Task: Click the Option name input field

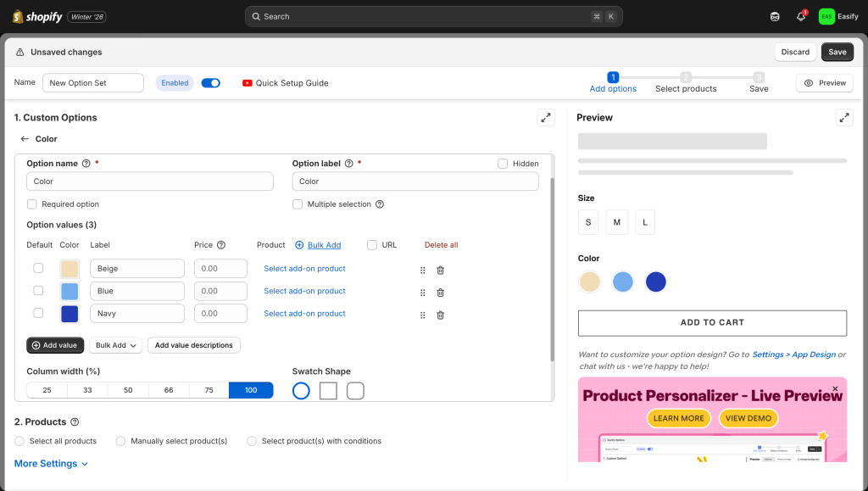Action: (x=150, y=181)
